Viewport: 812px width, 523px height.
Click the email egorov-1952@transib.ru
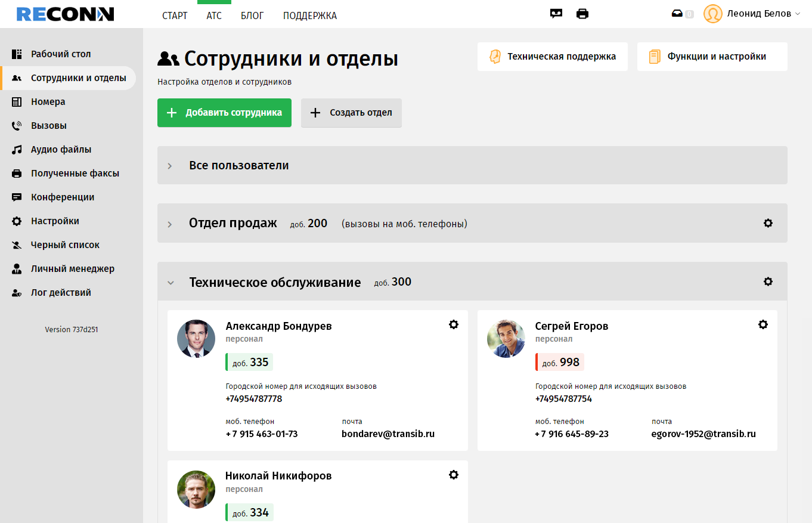pos(703,434)
